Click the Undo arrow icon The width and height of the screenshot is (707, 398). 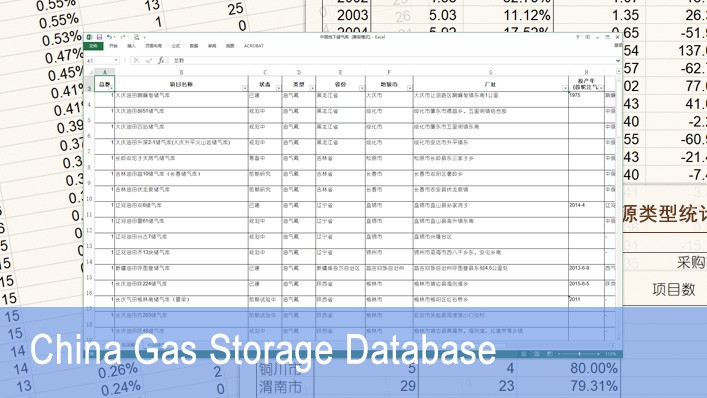click(x=110, y=37)
